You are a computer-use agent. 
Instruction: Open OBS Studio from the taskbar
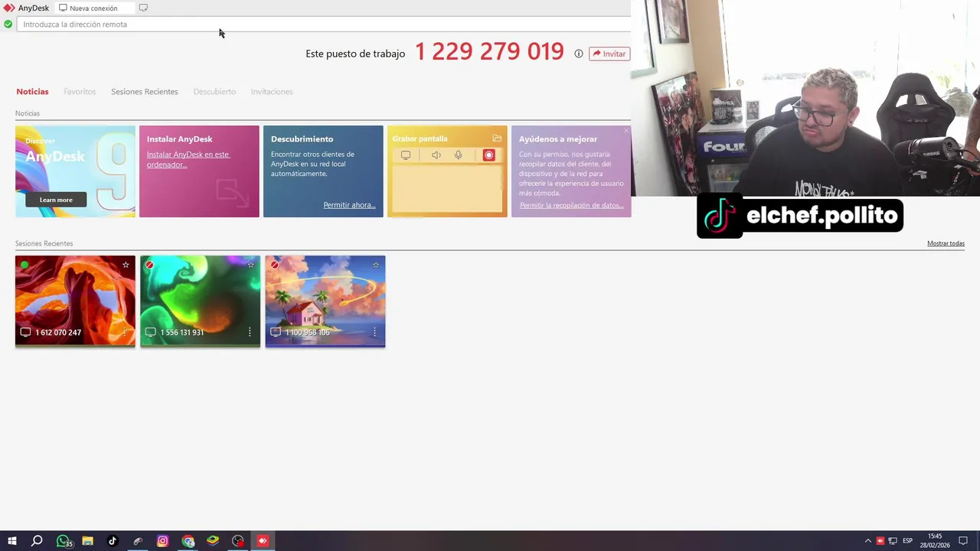(238, 541)
